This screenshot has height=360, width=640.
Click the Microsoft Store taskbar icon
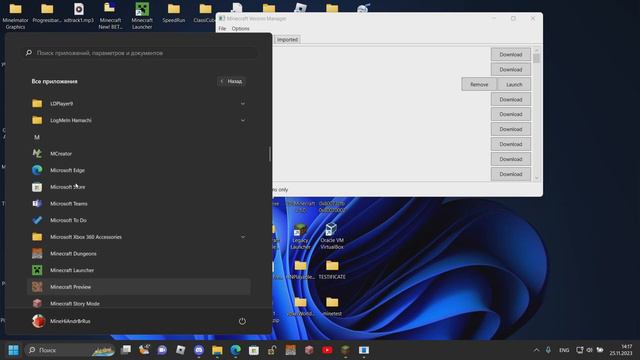click(x=254, y=350)
